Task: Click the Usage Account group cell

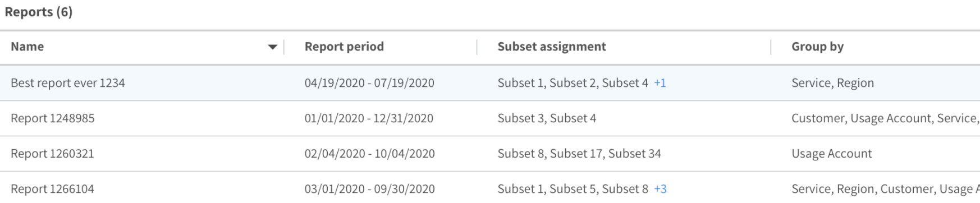Action: tap(831, 154)
